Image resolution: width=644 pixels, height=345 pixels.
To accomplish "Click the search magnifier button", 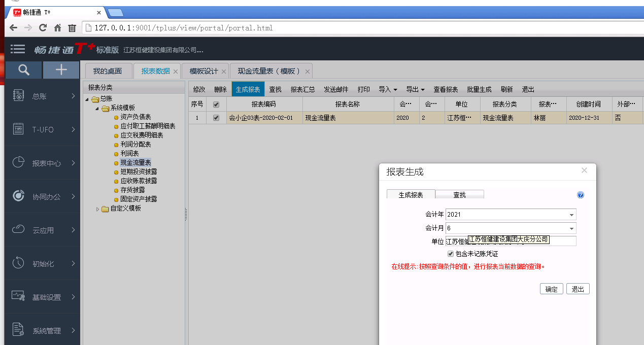I will (23, 70).
